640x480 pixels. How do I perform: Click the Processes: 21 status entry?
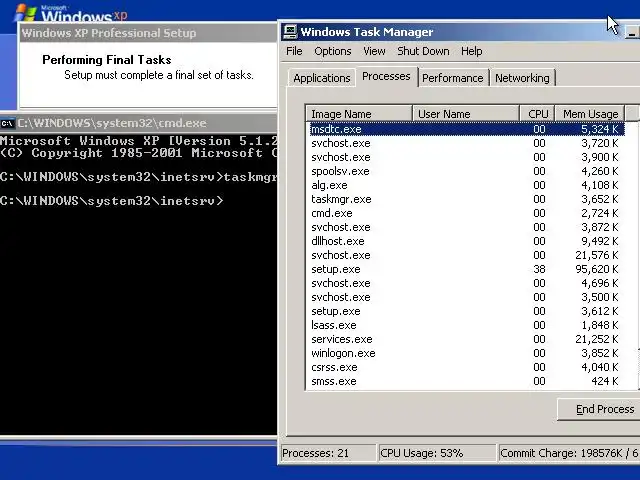328,453
